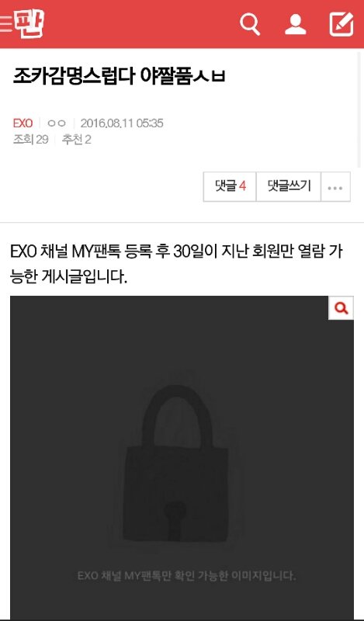
Task: Open the search magnifier in header
Action: pyautogui.click(x=250, y=25)
